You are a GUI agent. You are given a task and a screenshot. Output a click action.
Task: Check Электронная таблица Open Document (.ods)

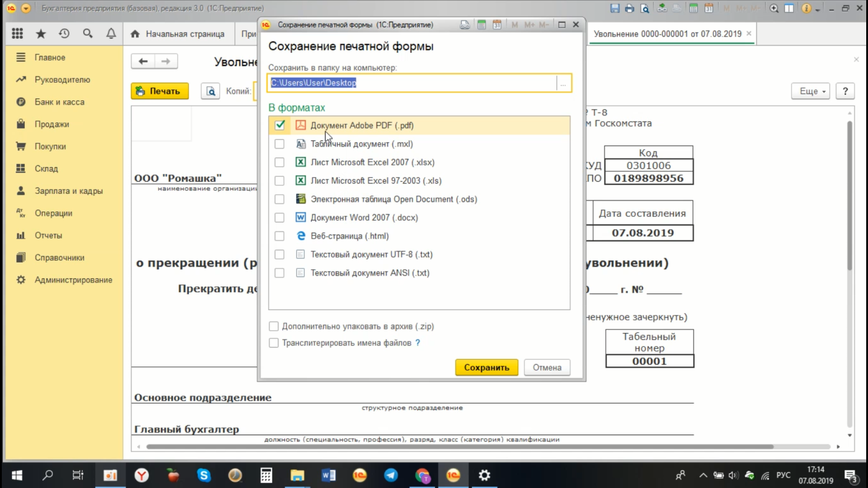click(279, 199)
